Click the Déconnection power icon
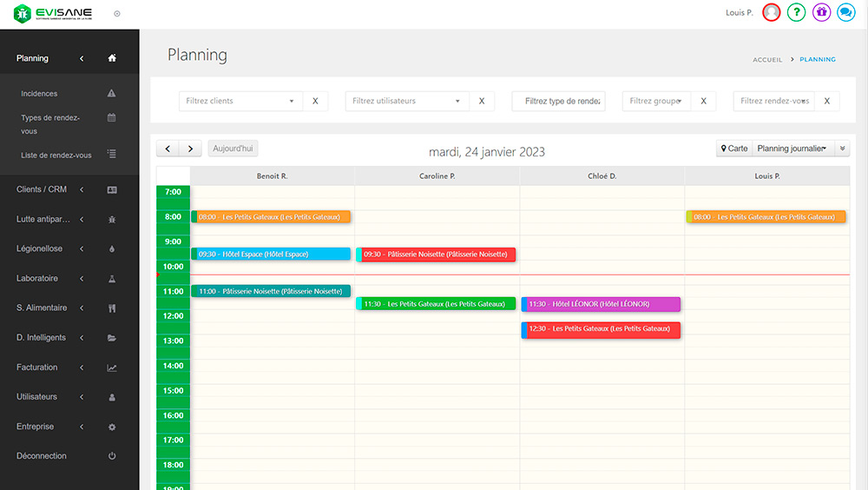Image resolution: width=868 pixels, height=490 pixels. point(111,456)
